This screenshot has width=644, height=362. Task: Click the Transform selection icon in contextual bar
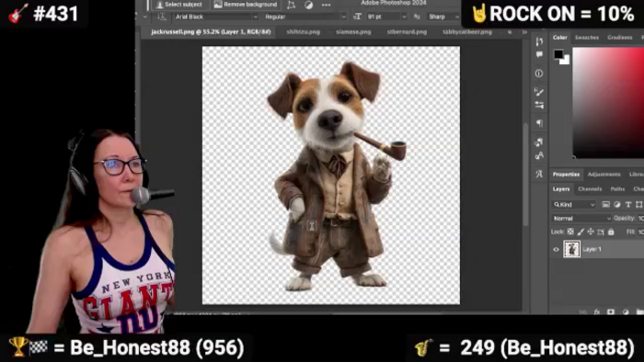click(x=292, y=5)
